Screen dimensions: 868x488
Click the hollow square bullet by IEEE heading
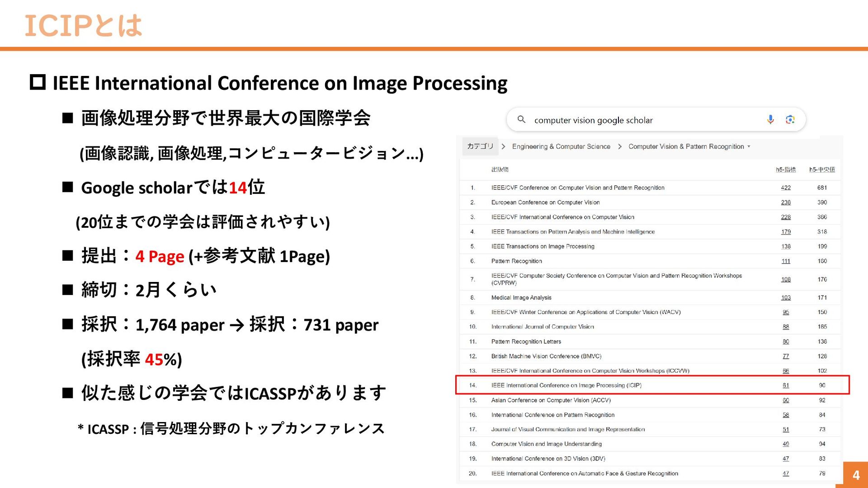[38, 82]
